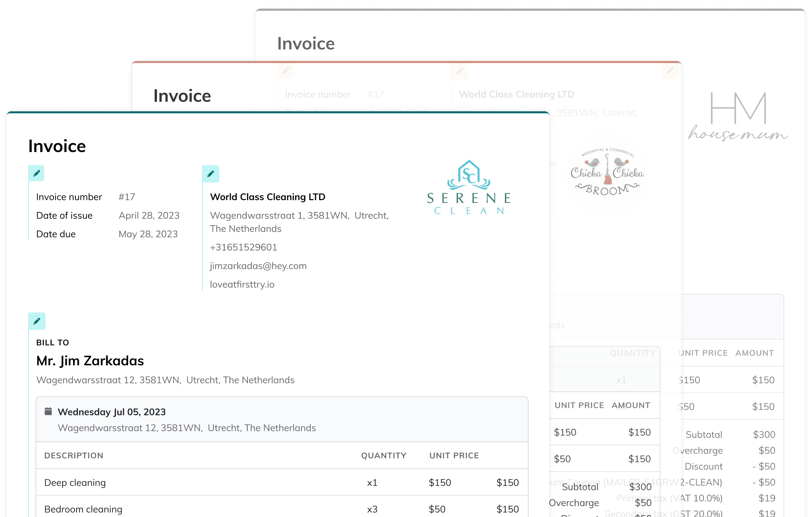
Task: Click the Serene Clean logo
Action: (469, 187)
